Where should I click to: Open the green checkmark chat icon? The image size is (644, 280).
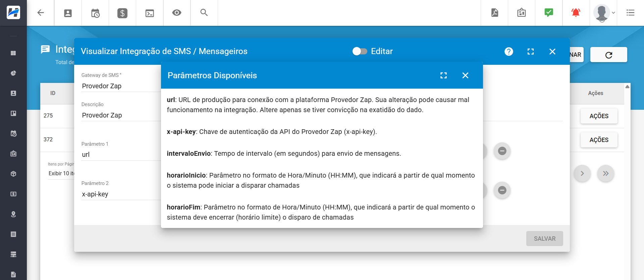tap(549, 13)
